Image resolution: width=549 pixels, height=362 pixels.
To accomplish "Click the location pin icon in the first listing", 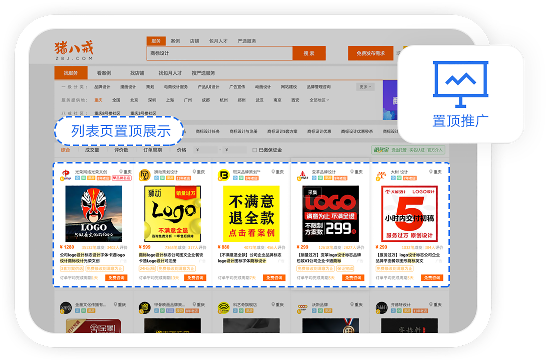I will click(x=121, y=172).
